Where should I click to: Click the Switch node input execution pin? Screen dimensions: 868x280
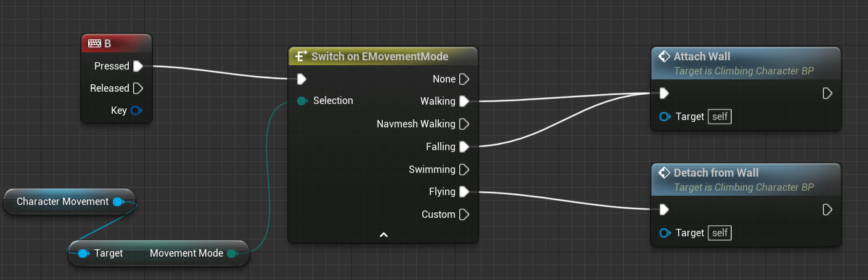click(301, 79)
